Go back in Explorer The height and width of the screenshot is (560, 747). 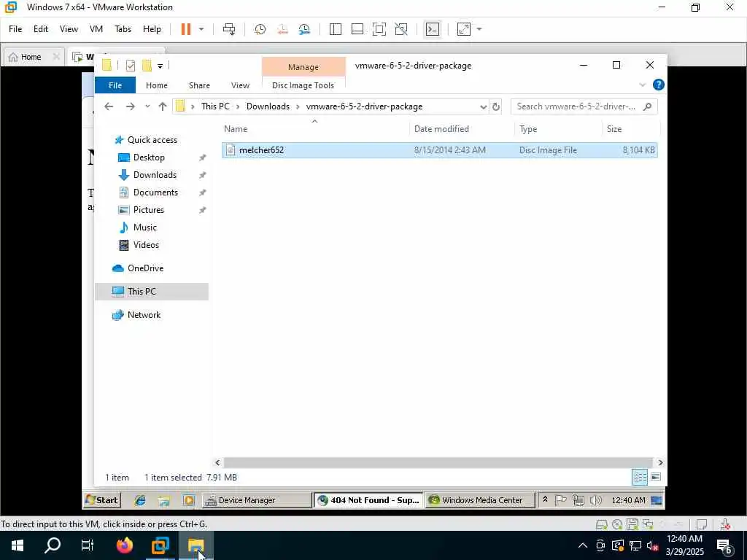(109, 106)
